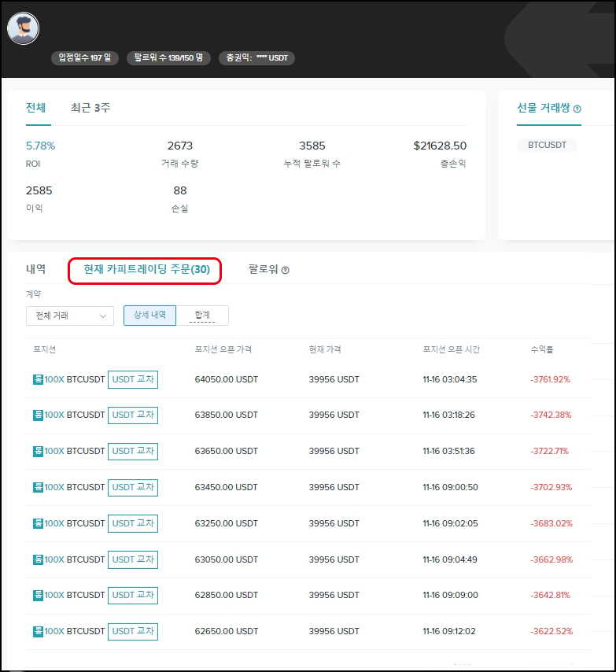Click open time 11-16 09:04:49
Image resolution: width=616 pixels, height=672 pixels.
[x=450, y=559]
